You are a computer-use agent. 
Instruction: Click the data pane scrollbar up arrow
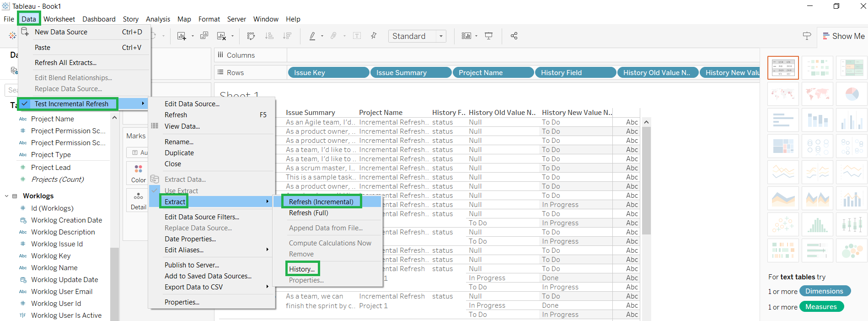pyautogui.click(x=114, y=118)
